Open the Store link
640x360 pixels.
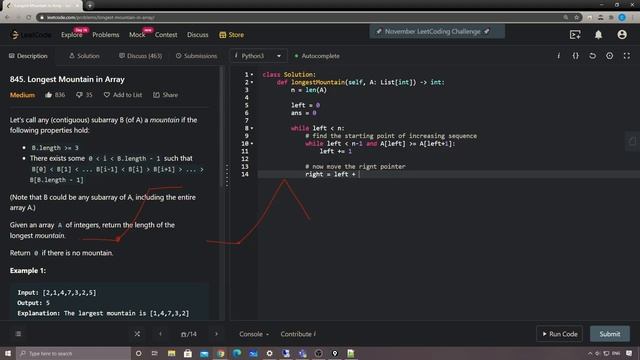[231, 35]
